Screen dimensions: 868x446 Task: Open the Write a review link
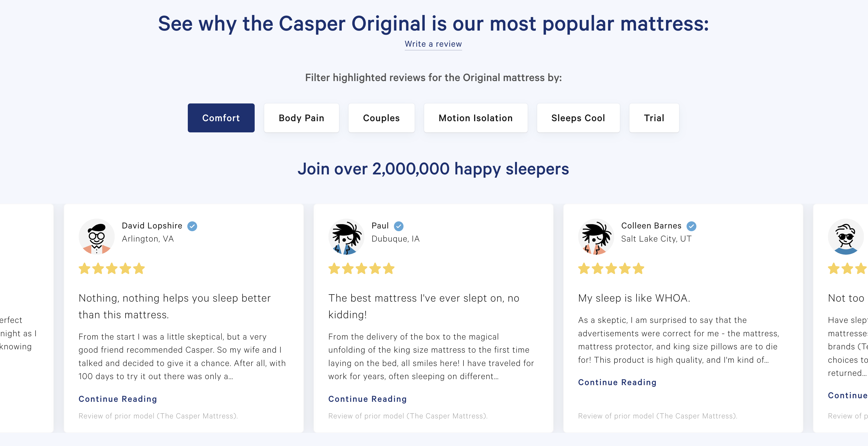click(x=433, y=44)
